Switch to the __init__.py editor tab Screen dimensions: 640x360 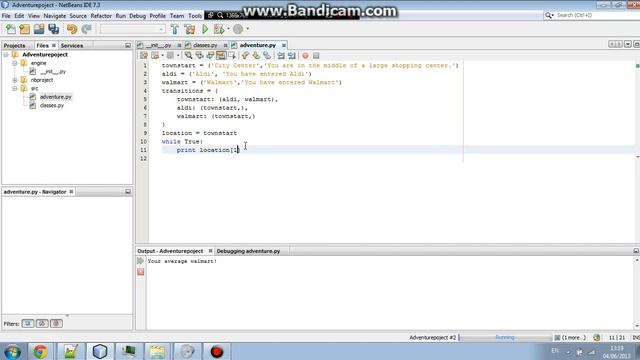tap(159, 45)
